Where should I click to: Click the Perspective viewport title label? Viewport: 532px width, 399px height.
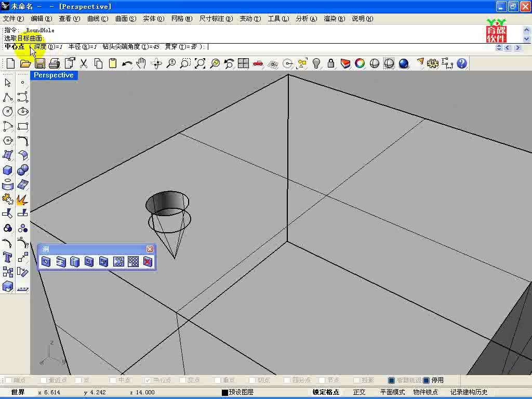tap(54, 75)
